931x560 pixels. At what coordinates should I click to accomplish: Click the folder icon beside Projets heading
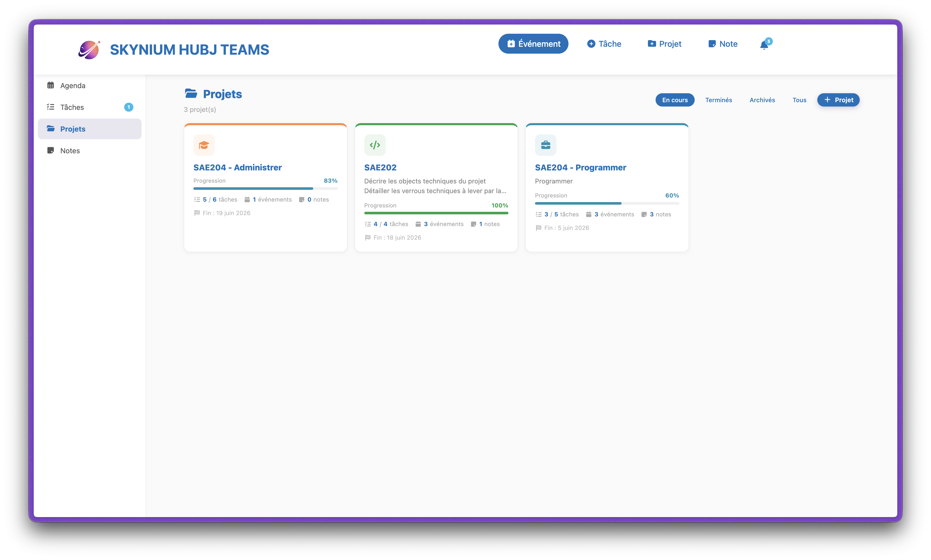[191, 93]
